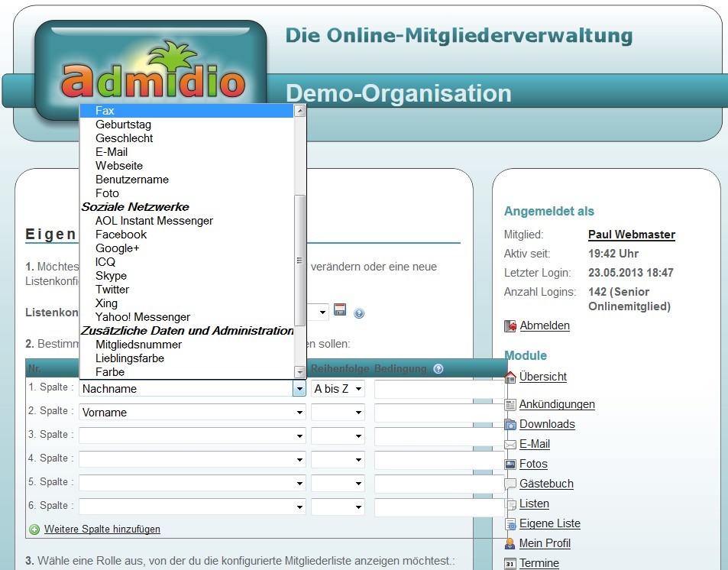Open the Termine calendar module
The width and height of the screenshot is (728, 570).
[x=539, y=563]
